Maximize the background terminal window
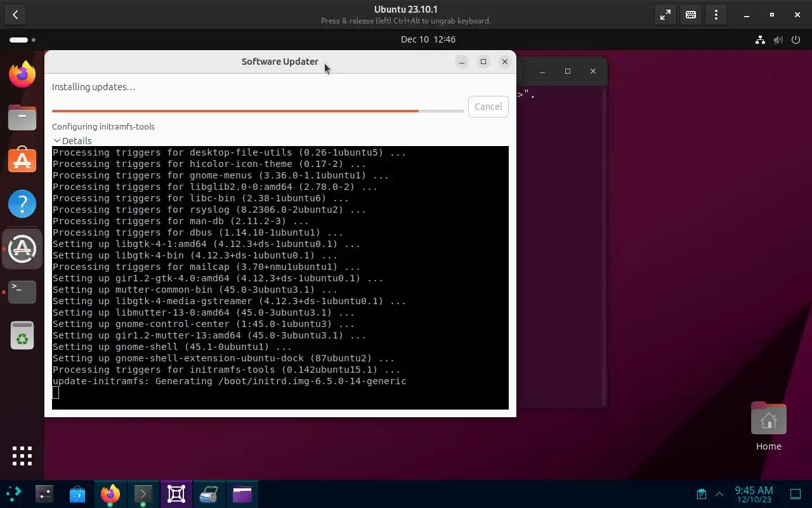The width and height of the screenshot is (812, 508). 568,71
